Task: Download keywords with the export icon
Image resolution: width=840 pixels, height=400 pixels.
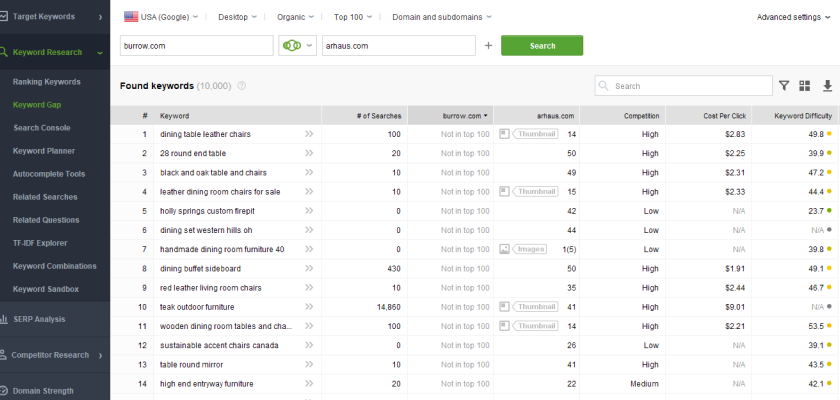Action: [827, 86]
